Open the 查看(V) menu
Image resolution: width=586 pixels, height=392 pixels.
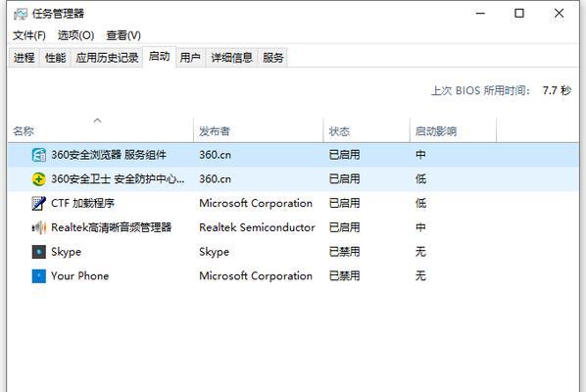[123, 35]
